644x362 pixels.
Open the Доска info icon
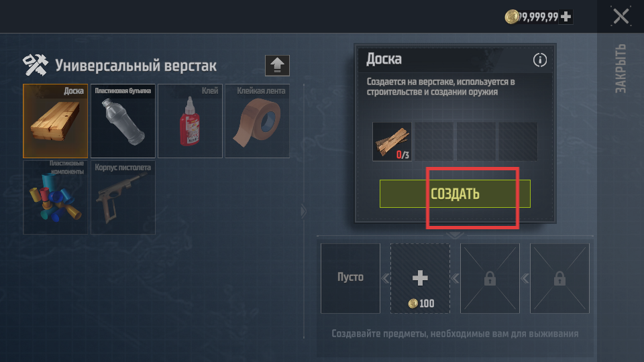[x=539, y=60]
